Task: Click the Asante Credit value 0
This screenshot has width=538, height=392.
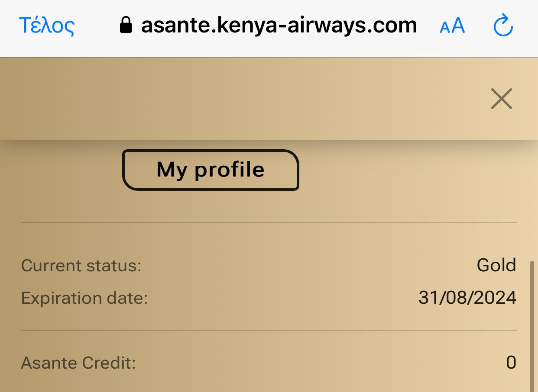Action: (511, 363)
